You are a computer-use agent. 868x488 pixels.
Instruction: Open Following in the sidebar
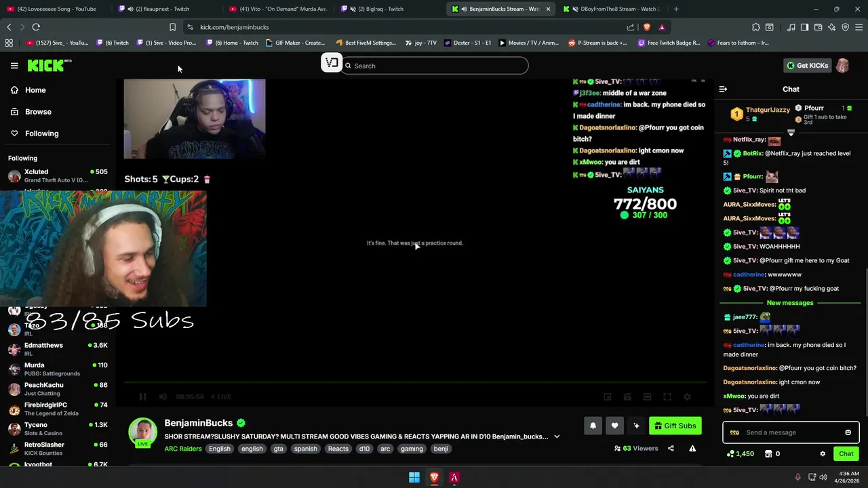35,134
